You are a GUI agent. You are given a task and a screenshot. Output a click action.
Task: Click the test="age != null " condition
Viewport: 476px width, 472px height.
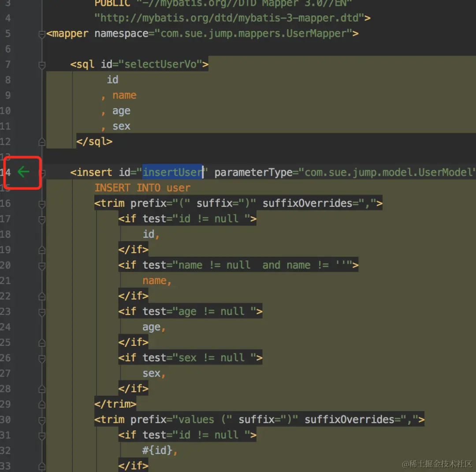pos(199,311)
